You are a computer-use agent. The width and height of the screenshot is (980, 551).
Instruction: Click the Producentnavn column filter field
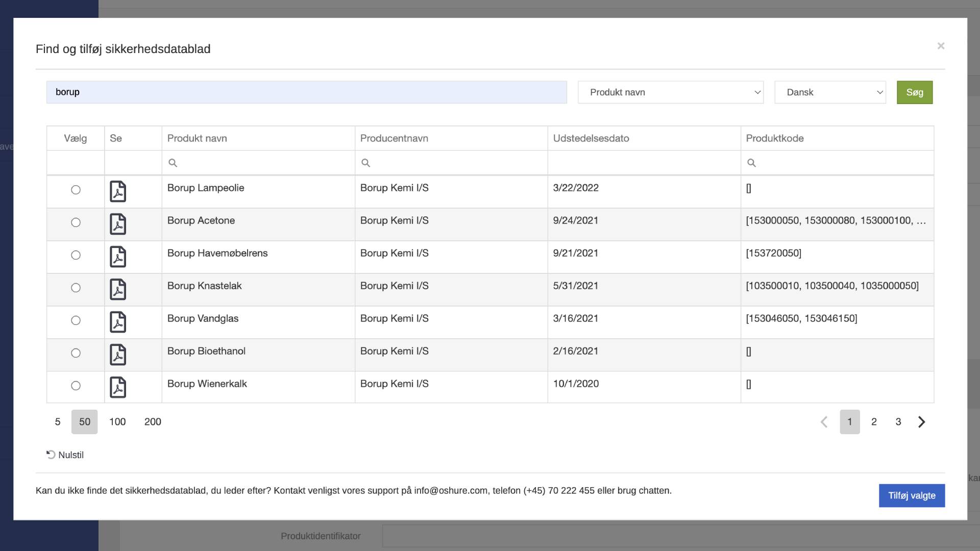click(451, 163)
